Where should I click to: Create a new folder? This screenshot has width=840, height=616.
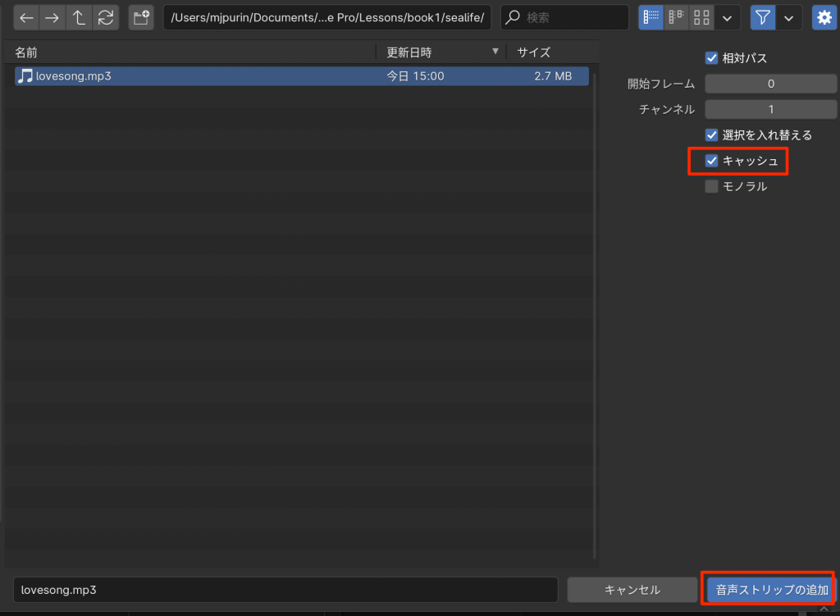pos(141,17)
